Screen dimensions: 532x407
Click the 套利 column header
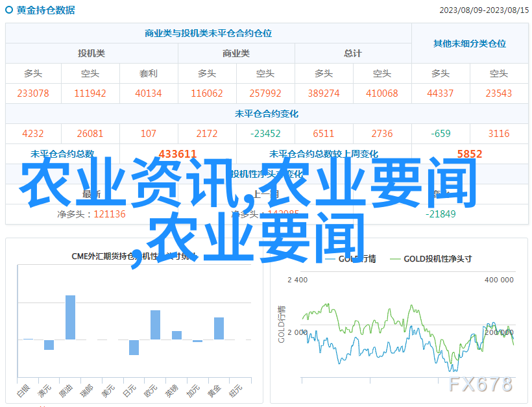click(149, 73)
